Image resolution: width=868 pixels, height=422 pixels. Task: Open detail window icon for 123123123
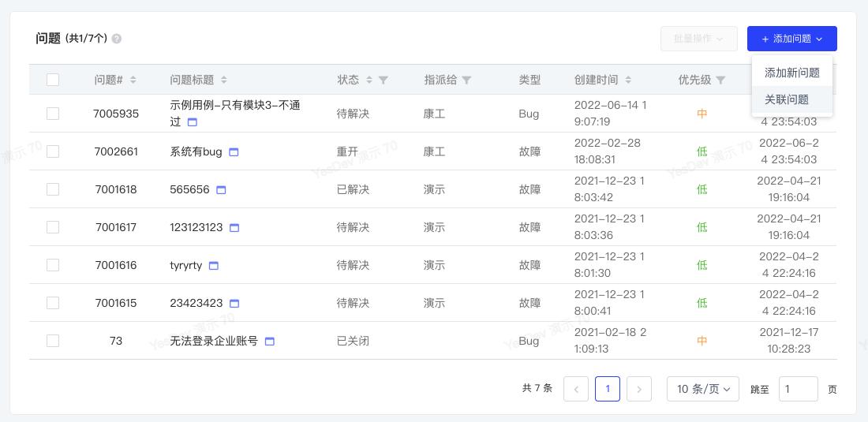point(234,228)
